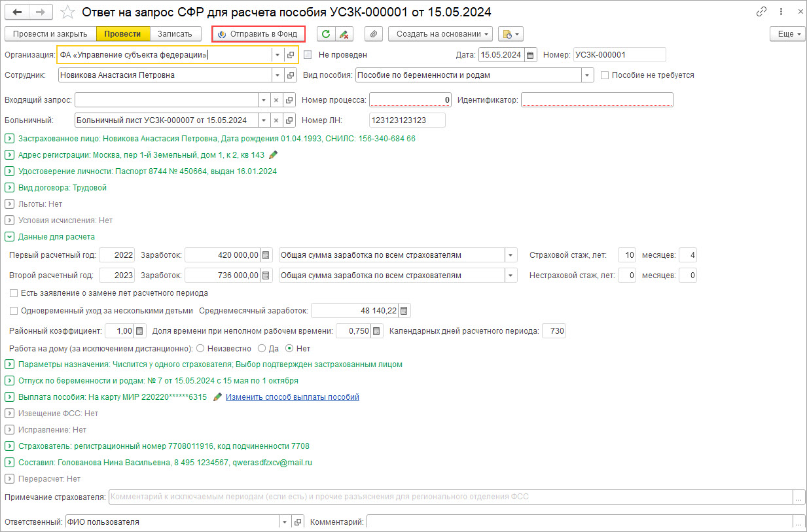Image resolution: width=807 pixels, height=532 pixels.
Task: Select Неизвестно for Работа на дому
Action: point(200,349)
